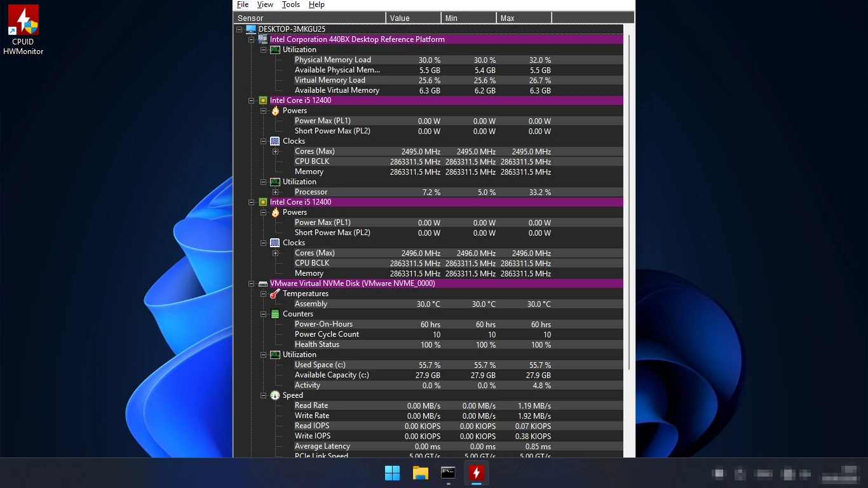868x488 pixels.
Task: Select the Available Virtual Memory row label
Action: click(x=337, y=90)
